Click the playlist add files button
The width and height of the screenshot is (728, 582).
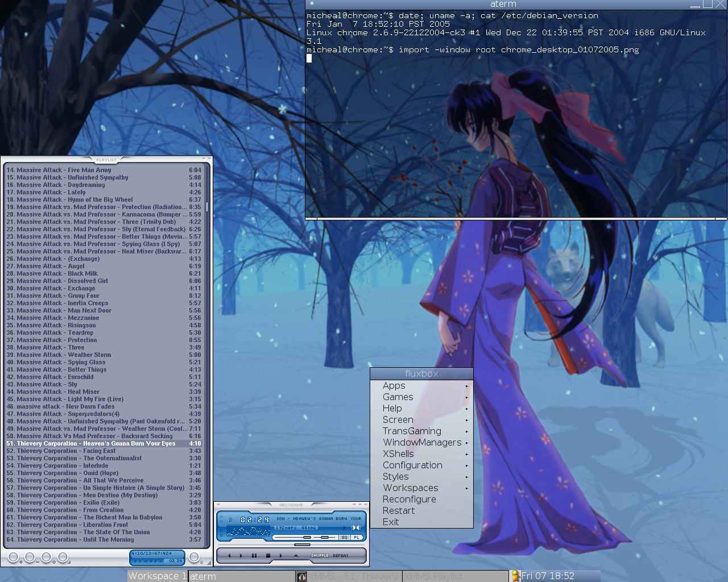[14, 558]
